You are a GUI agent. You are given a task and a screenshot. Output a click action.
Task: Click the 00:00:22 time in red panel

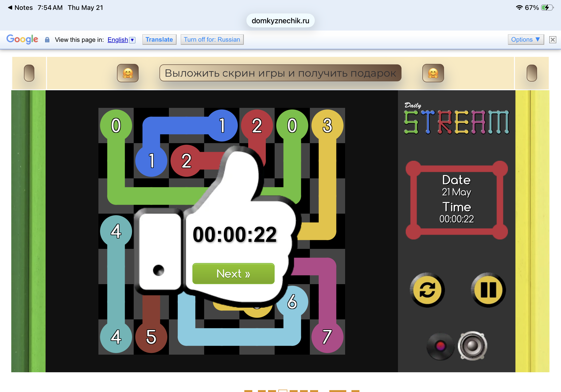(x=456, y=219)
